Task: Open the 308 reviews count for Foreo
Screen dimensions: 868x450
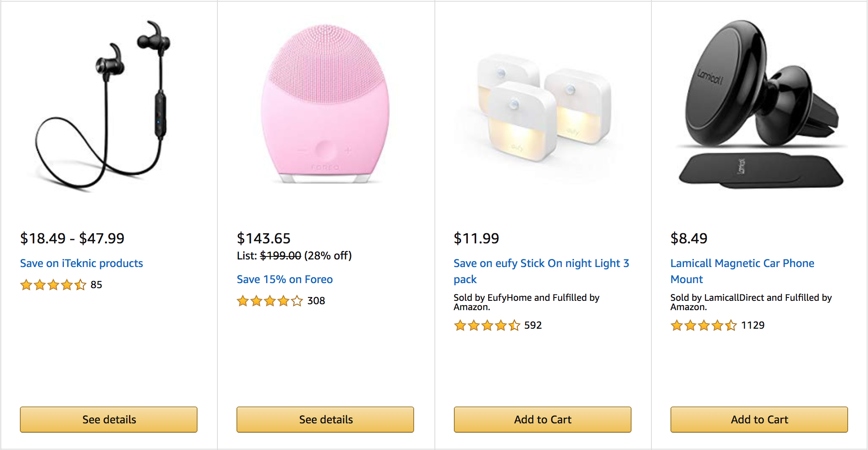Action: tap(316, 301)
